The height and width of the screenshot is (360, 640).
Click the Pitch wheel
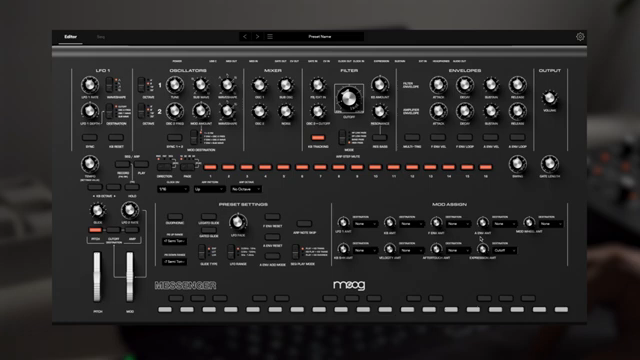click(97, 277)
